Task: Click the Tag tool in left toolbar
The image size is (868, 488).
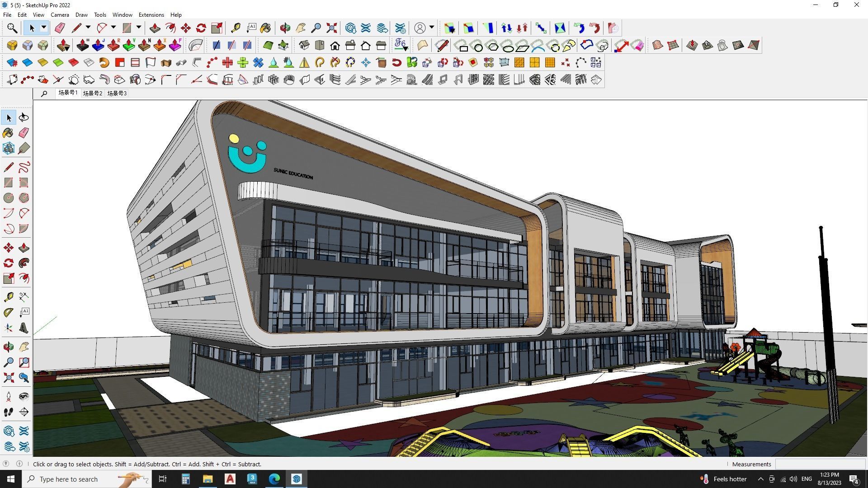Action: (24, 148)
